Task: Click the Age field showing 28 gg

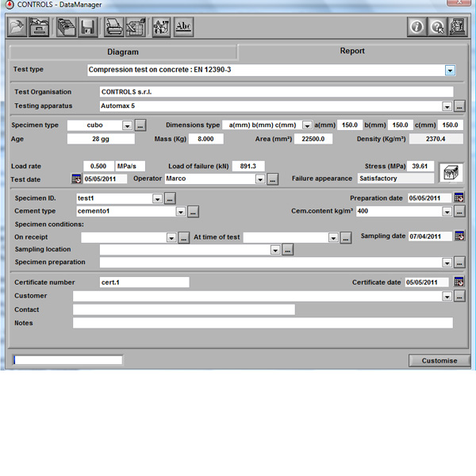Action: coord(101,139)
